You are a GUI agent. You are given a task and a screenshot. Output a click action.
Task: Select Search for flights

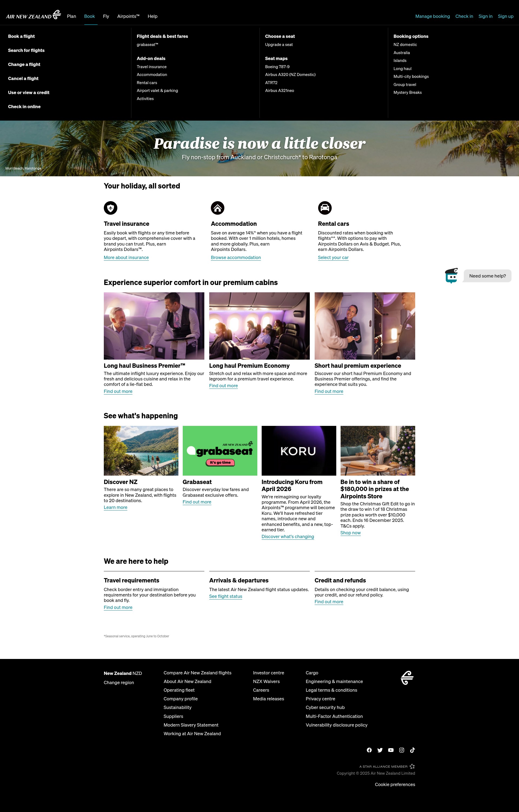[x=26, y=50]
